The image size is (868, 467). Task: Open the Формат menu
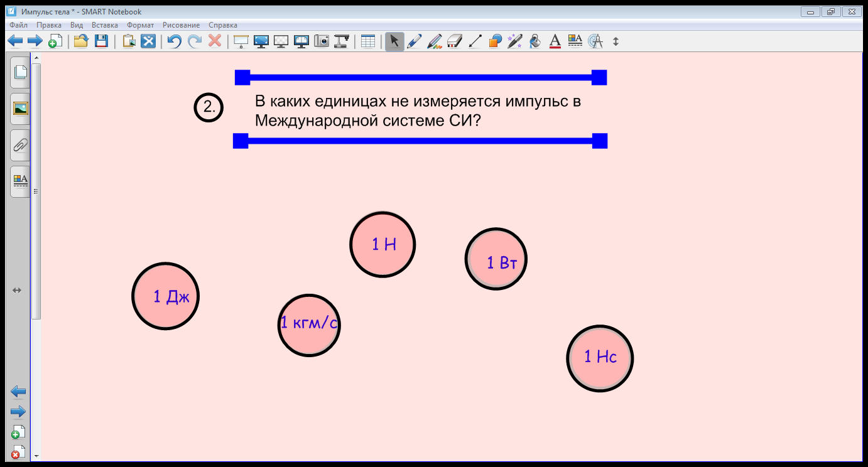click(x=140, y=25)
